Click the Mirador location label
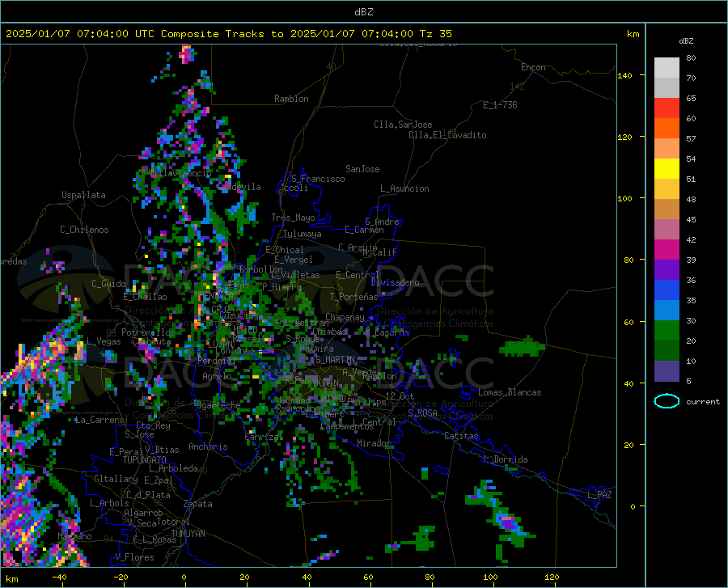This screenshot has width=728, height=588. [374, 443]
